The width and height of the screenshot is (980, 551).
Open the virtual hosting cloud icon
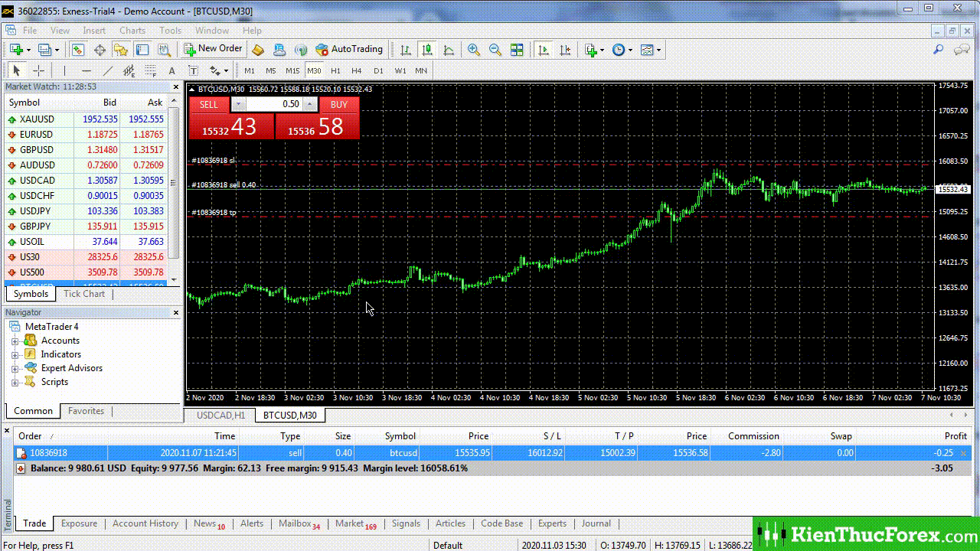(x=279, y=50)
